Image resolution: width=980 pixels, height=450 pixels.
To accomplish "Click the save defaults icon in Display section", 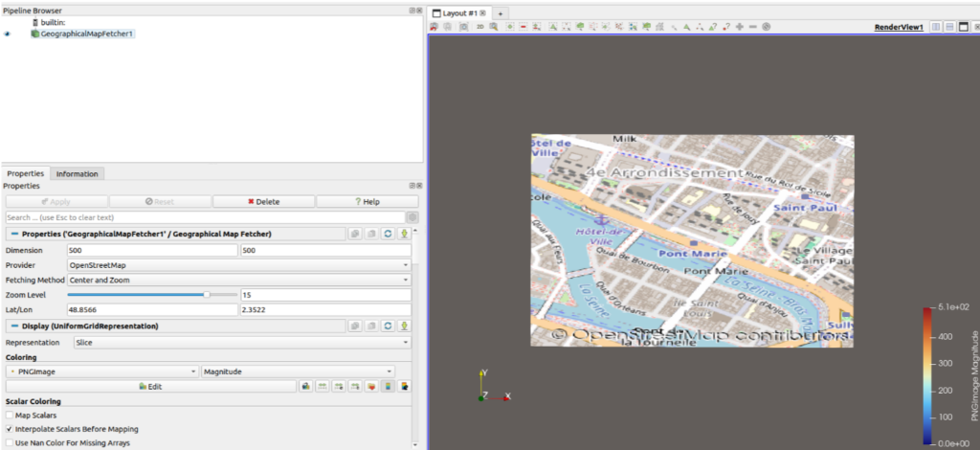I will [404, 326].
